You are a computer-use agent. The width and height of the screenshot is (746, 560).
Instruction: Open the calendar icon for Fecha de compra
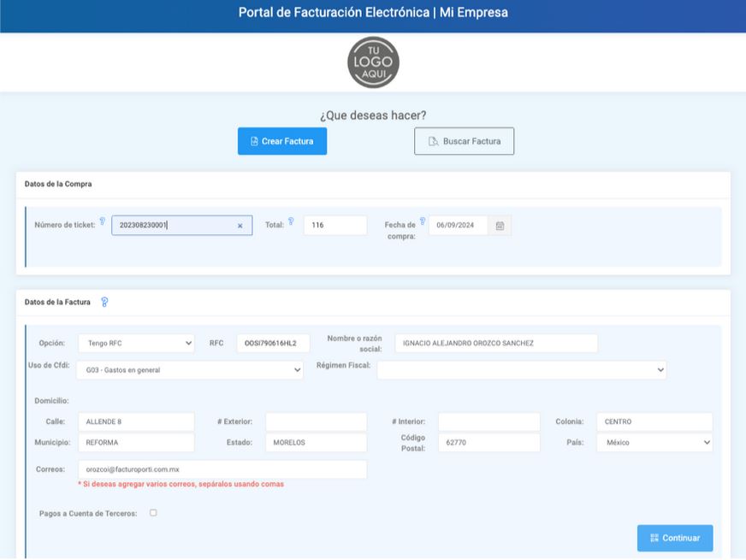click(x=500, y=225)
